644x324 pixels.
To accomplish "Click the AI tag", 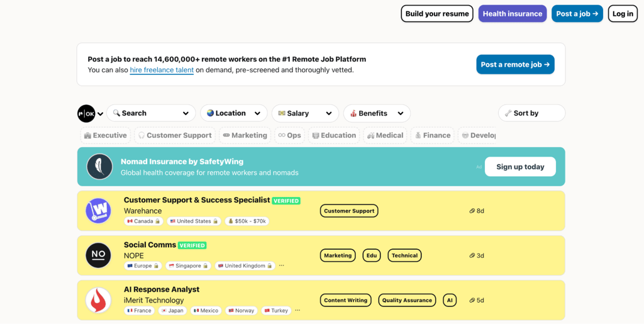I will point(450,300).
